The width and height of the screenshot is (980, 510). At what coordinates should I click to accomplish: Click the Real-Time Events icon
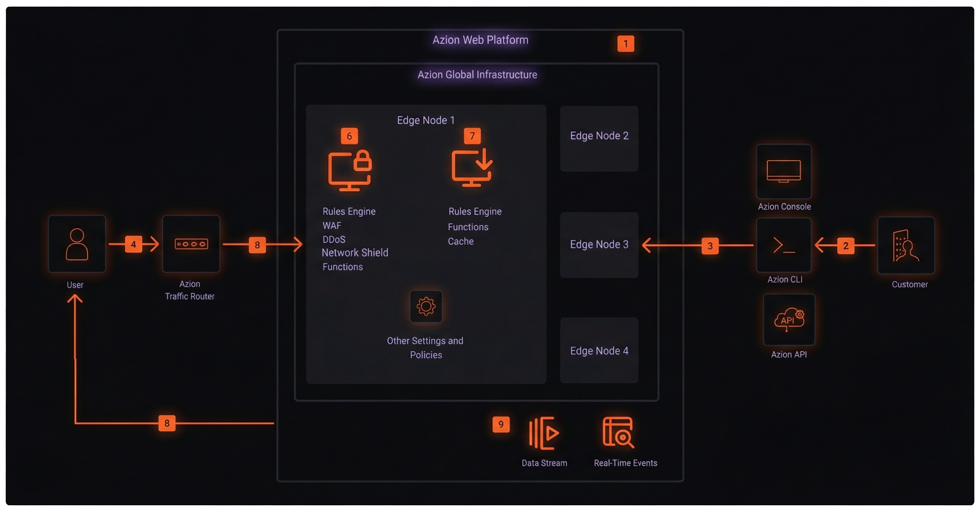click(x=618, y=432)
